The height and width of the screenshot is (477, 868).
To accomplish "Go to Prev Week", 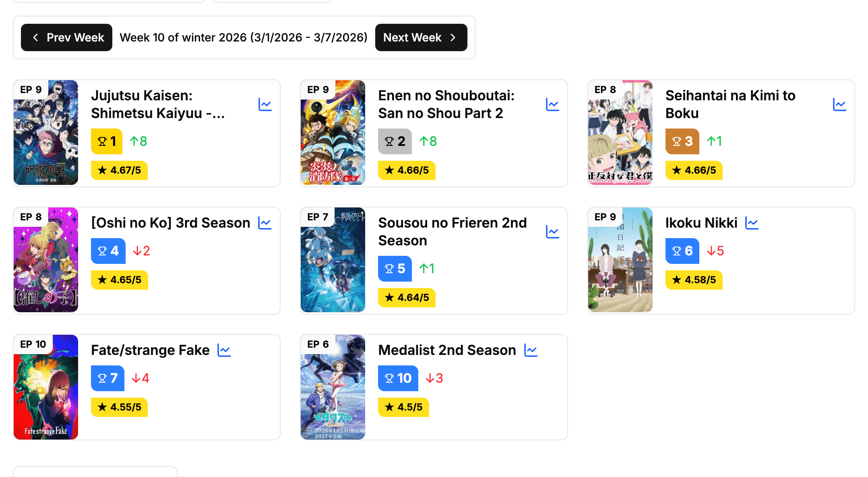I will point(67,37).
